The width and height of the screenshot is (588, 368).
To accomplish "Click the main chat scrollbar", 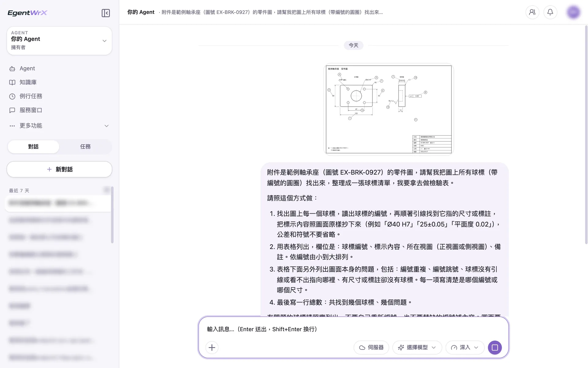I will [x=586, y=135].
